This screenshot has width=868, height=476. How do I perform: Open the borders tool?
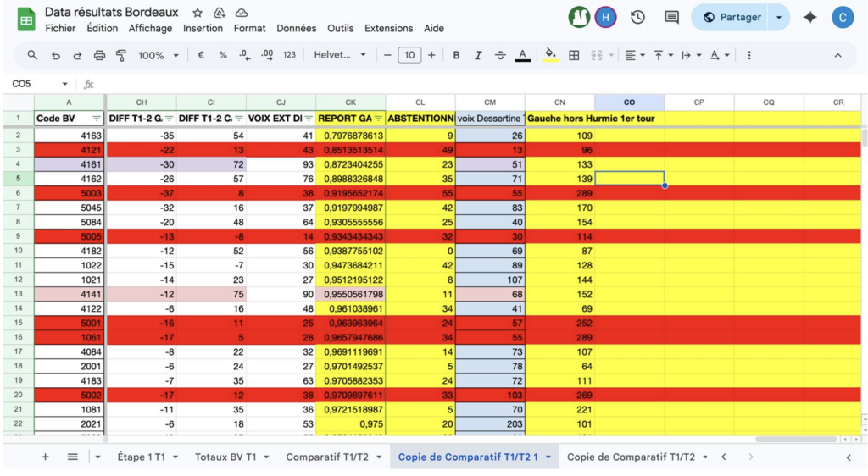[574, 55]
